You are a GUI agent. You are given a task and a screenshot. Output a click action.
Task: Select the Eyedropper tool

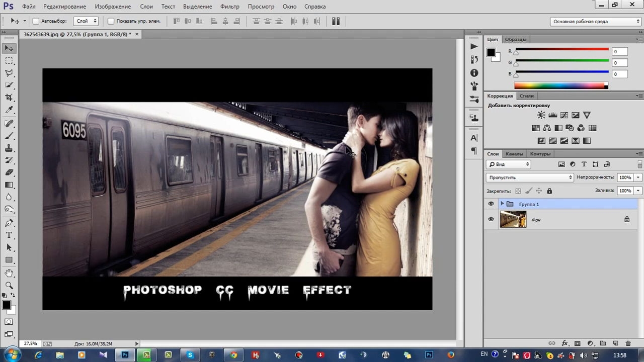click(x=9, y=110)
